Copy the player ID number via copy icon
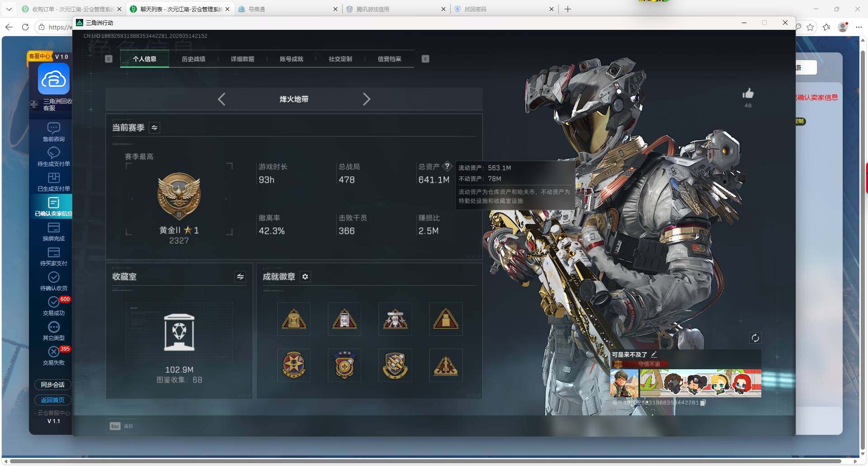The height and width of the screenshot is (466, 868). pyautogui.click(x=703, y=402)
